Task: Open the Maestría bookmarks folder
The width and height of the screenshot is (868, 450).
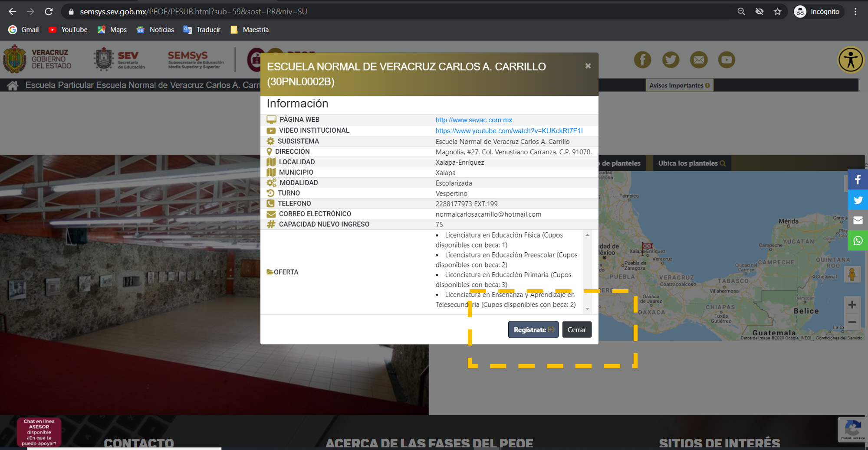Action: point(250,29)
